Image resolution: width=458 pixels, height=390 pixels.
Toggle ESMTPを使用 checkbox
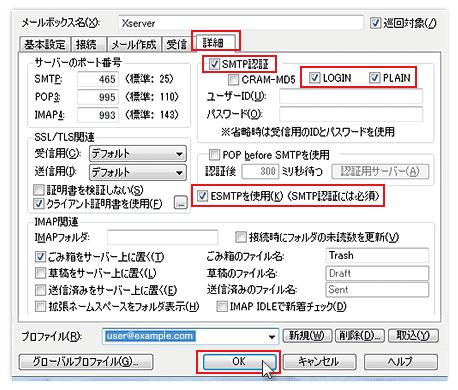click(202, 196)
